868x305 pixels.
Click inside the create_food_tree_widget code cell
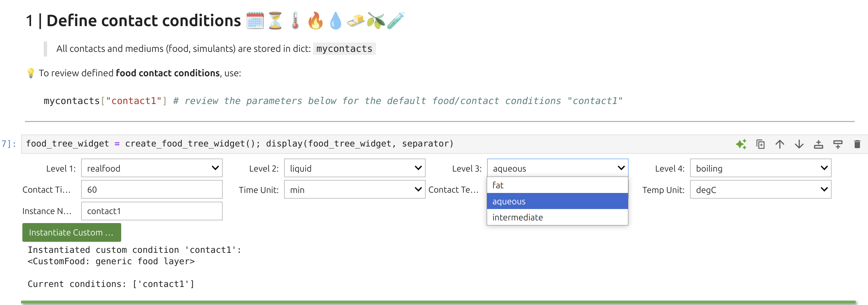coord(371,144)
